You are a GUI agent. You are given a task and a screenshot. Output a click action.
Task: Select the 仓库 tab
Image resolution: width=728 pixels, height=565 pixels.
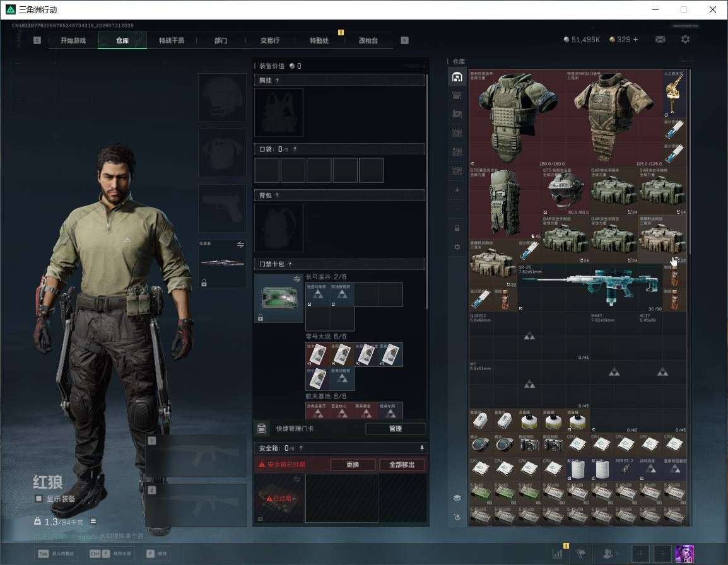122,40
